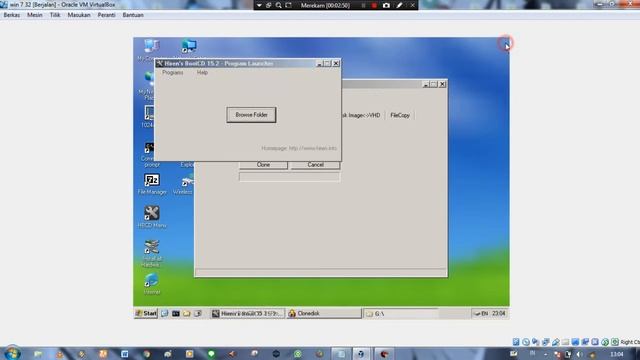The height and width of the screenshot is (360, 640).
Task: Click the guest tray clock showing 23:04
Action: coord(498,313)
